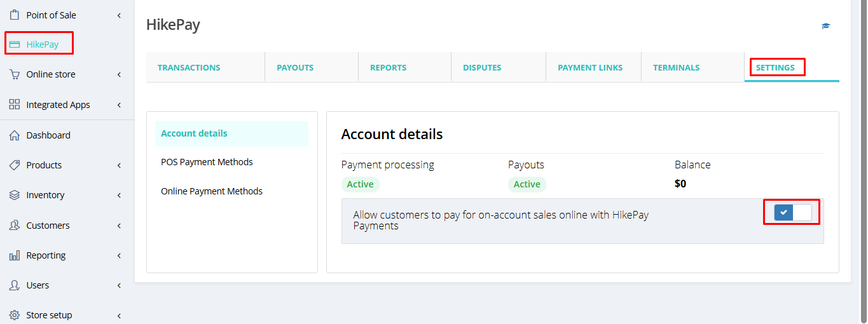Click the Point of Sale clipboard icon
The image size is (868, 324).
[x=14, y=15]
